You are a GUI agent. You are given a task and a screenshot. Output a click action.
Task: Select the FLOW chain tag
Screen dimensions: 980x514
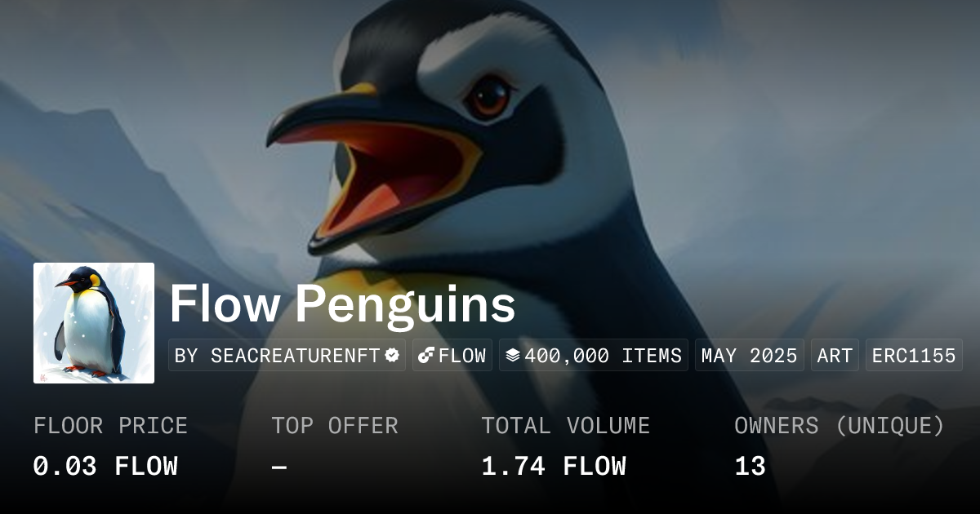tap(452, 356)
